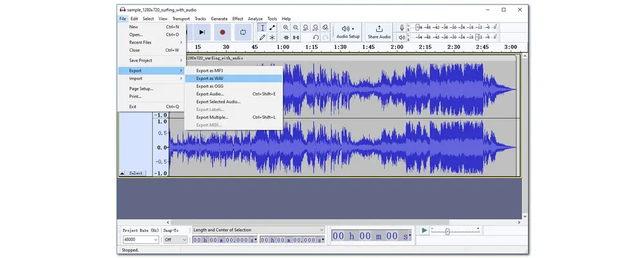Image resolution: width=644 pixels, height=258 pixels.
Task: Open Length and Center of Selection dropdown
Action: [x=259, y=230]
